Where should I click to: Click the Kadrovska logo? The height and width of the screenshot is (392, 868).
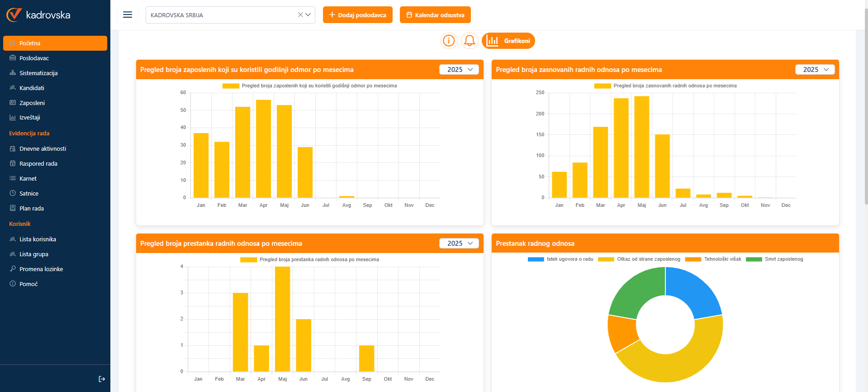[38, 15]
